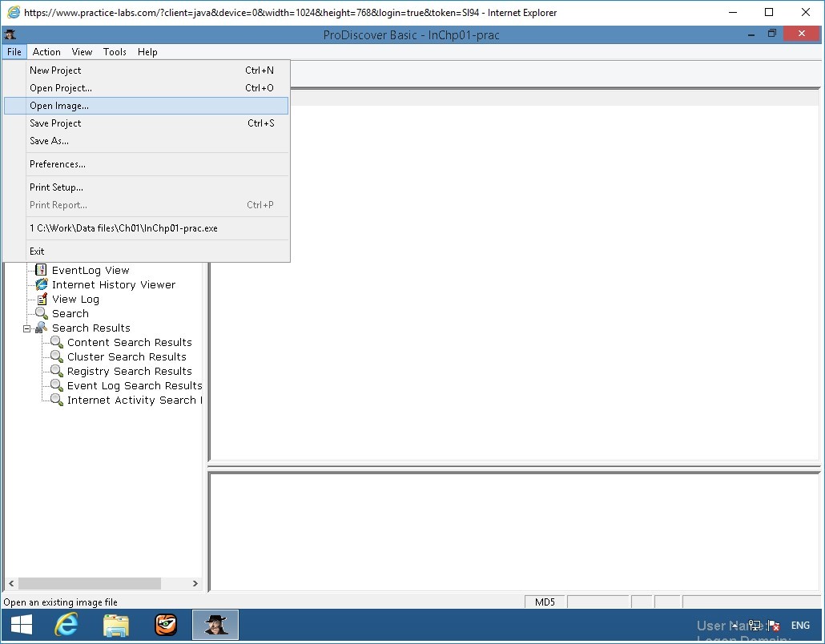Select Event Log Search Results tree item
The width and height of the screenshot is (825, 644).
(135, 385)
